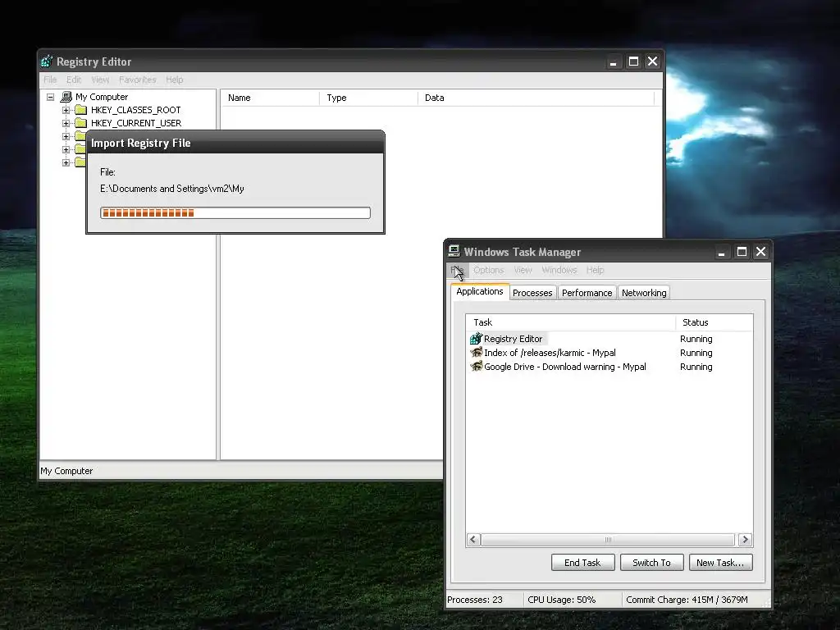
Task: Open the Registry Editor Help menu
Action: [x=175, y=80]
